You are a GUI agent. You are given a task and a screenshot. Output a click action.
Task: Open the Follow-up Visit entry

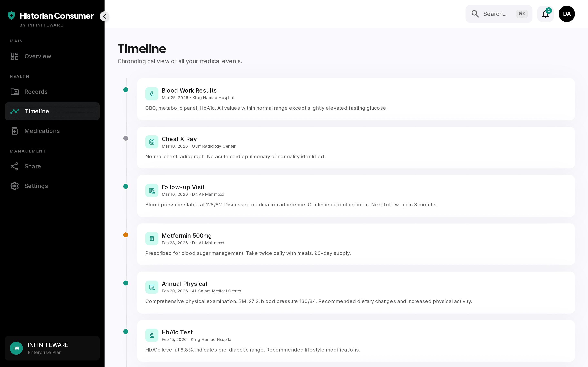[x=356, y=196]
